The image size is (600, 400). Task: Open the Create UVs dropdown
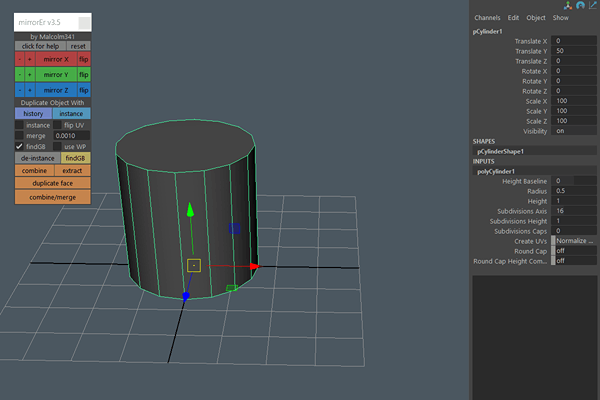click(575, 241)
